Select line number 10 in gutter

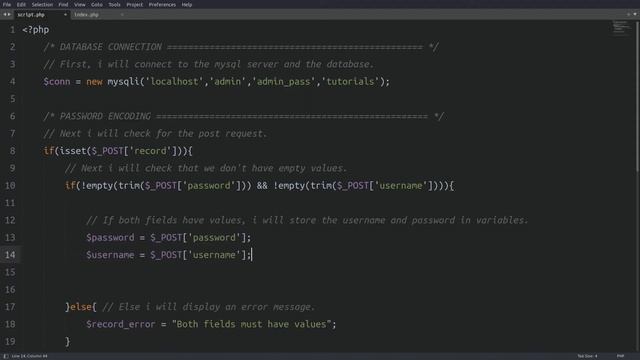(x=10, y=186)
